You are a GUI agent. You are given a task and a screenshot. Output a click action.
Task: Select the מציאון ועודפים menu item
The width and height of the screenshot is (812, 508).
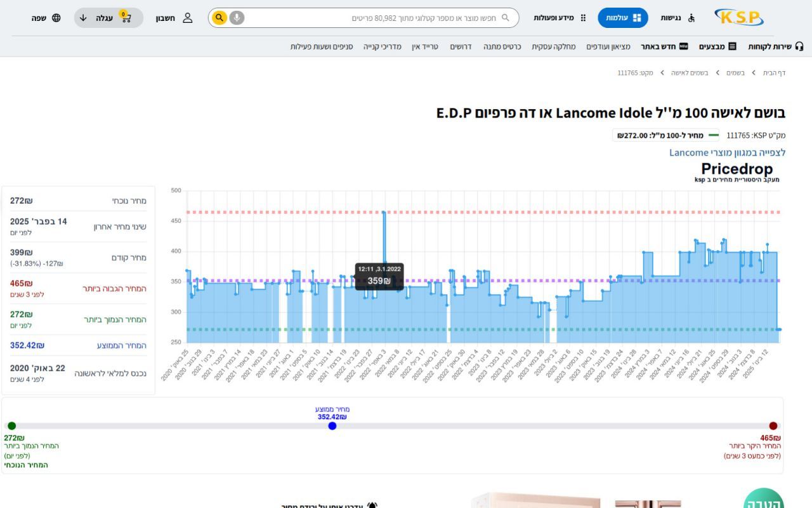pos(608,46)
